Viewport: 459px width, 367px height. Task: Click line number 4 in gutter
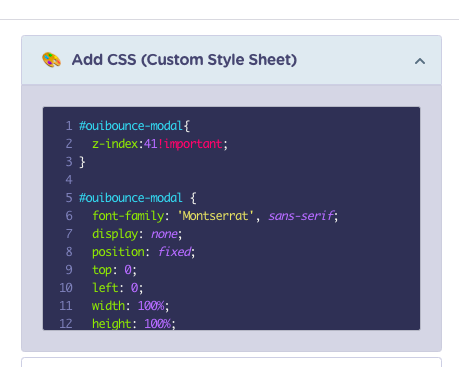click(69, 180)
